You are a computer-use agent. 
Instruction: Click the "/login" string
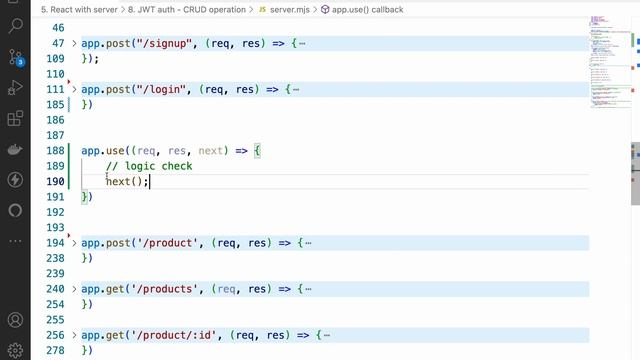161,89
